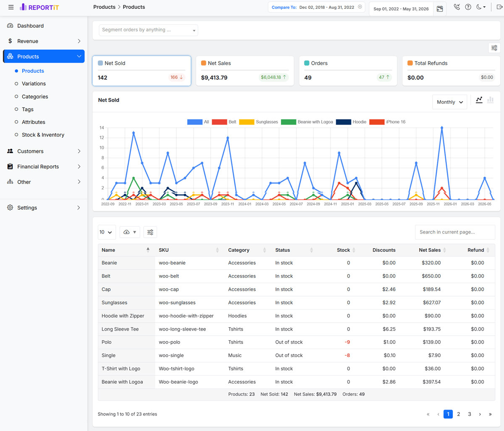The image size is (504, 431).
Task: Open the hamburger menu icon
Action: click(11, 7)
